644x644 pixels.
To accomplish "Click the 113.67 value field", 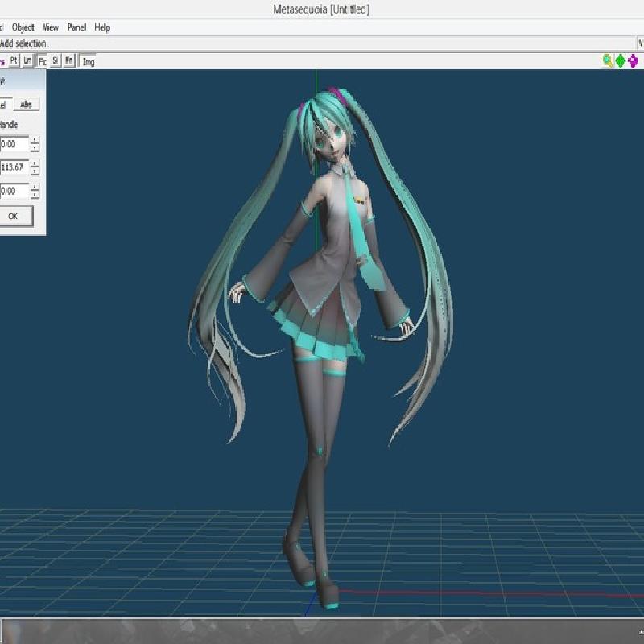I will click(x=14, y=167).
